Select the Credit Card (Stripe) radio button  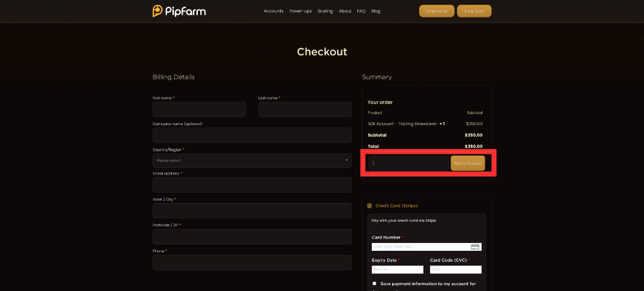pos(370,206)
